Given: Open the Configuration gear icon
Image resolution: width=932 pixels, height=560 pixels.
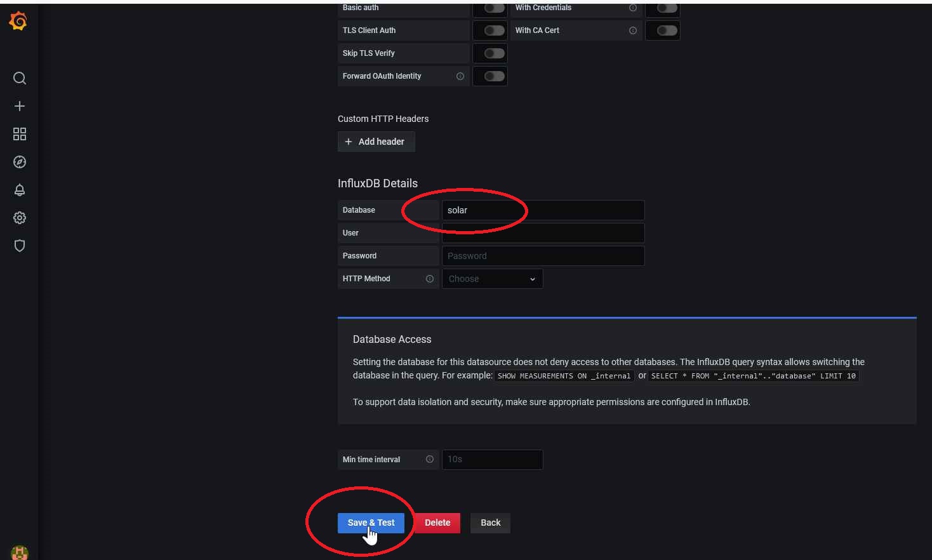Looking at the screenshot, I should click(x=20, y=218).
